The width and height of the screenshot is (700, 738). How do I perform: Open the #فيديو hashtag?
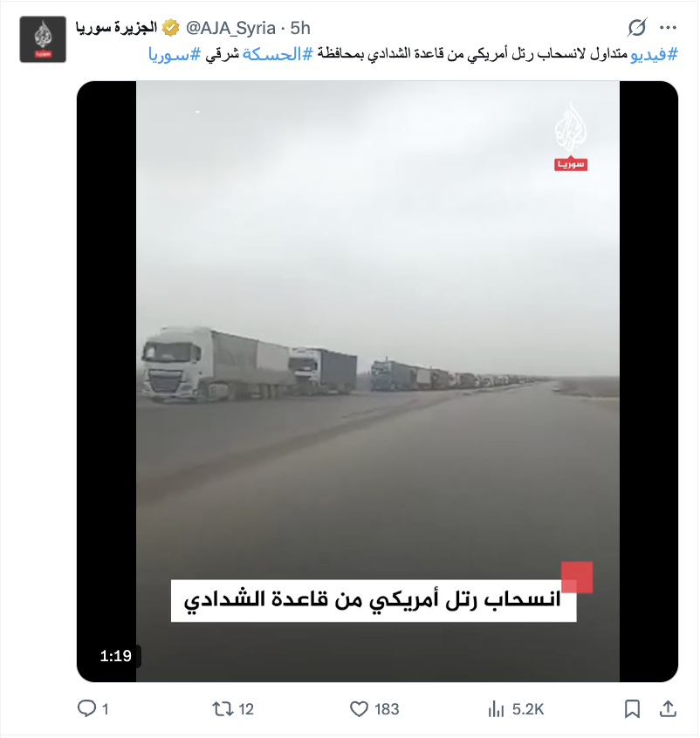pos(654,55)
